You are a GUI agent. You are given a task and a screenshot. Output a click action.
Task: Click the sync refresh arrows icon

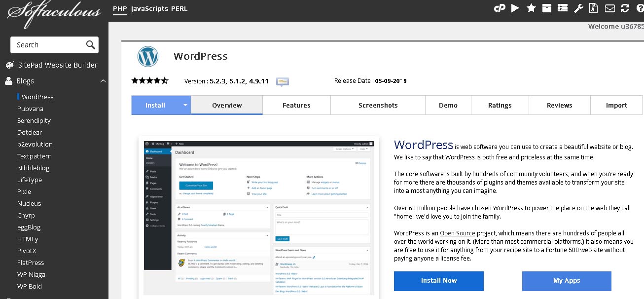point(625,8)
